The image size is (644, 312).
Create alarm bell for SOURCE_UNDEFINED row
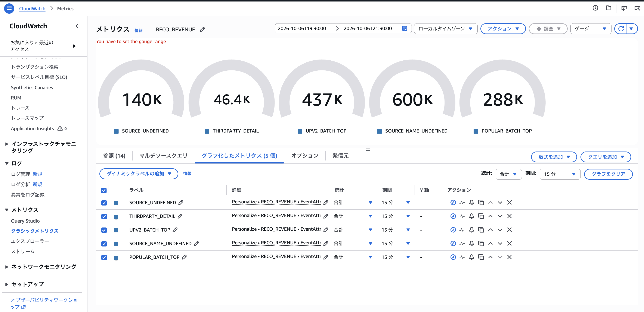click(x=471, y=203)
